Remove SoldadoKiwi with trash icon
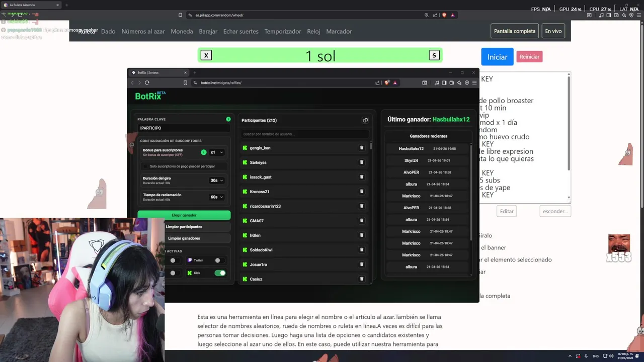 [x=361, y=250]
